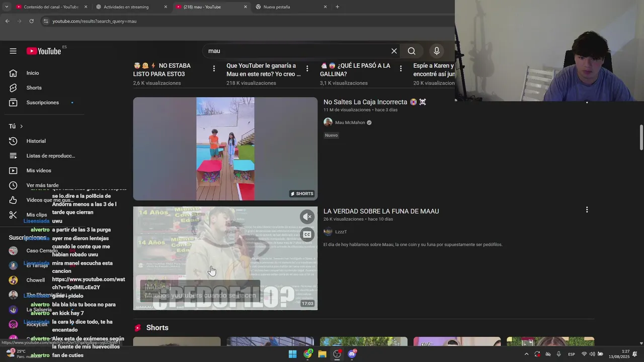Image resolution: width=644 pixels, height=362 pixels.
Task: Toggle subtitles CC on video preview
Action: click(307, 235)
